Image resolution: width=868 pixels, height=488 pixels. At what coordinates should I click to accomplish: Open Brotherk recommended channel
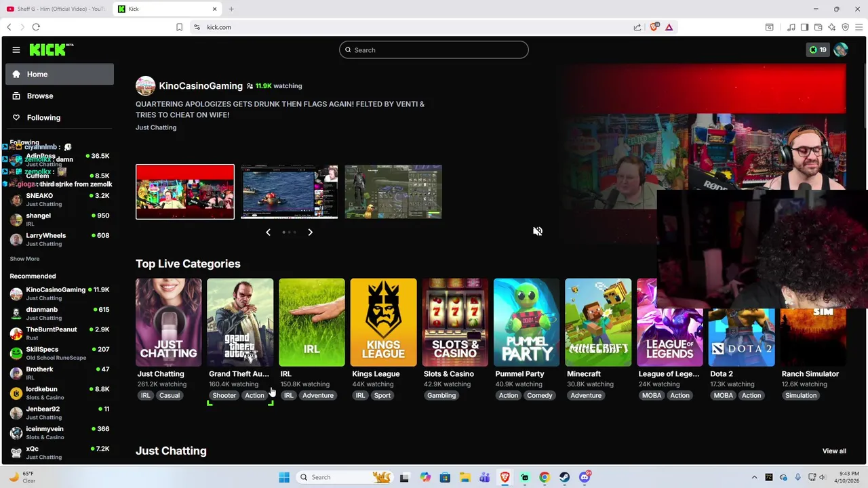60,373
